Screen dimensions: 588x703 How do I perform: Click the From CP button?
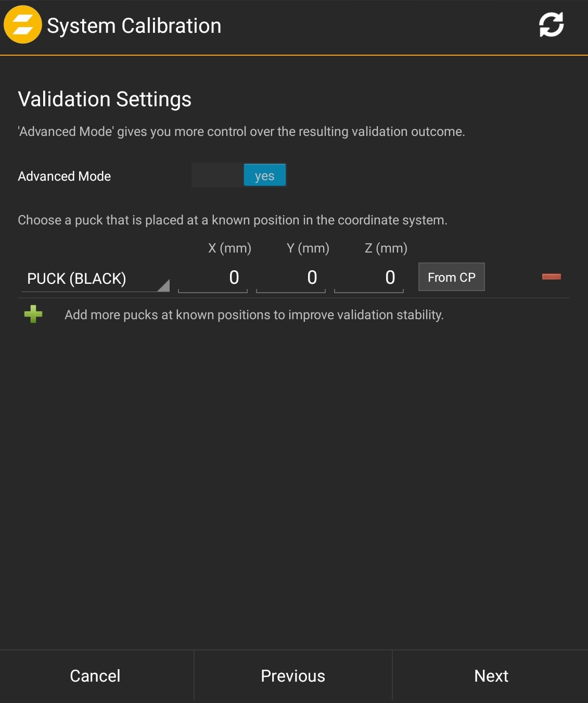(451, 277)
